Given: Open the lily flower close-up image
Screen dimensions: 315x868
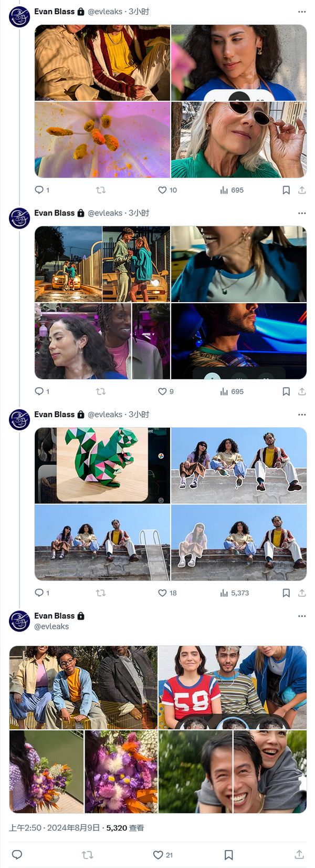Looking at the screenshot, I should pyautogui.click(x=102, y=140).
